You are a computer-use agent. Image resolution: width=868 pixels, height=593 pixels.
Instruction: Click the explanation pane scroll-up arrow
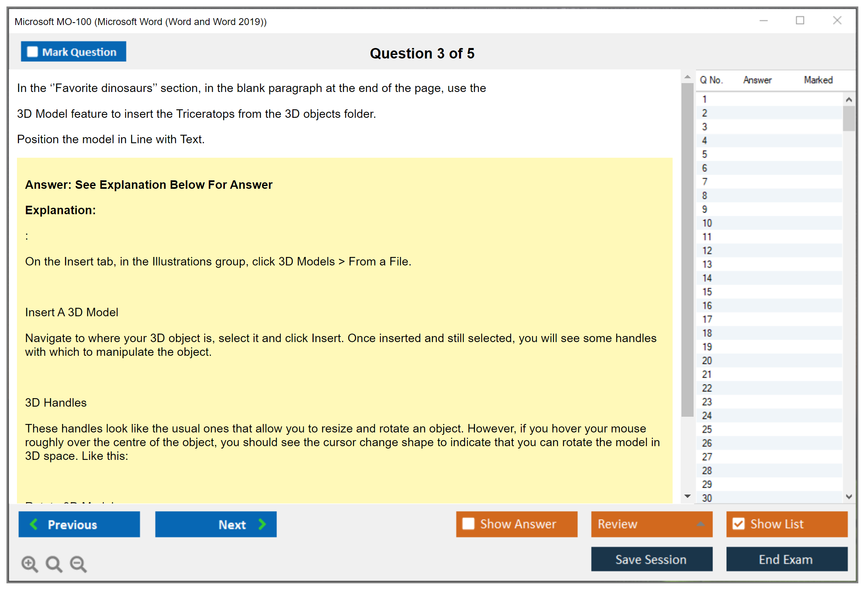point(688,77)
